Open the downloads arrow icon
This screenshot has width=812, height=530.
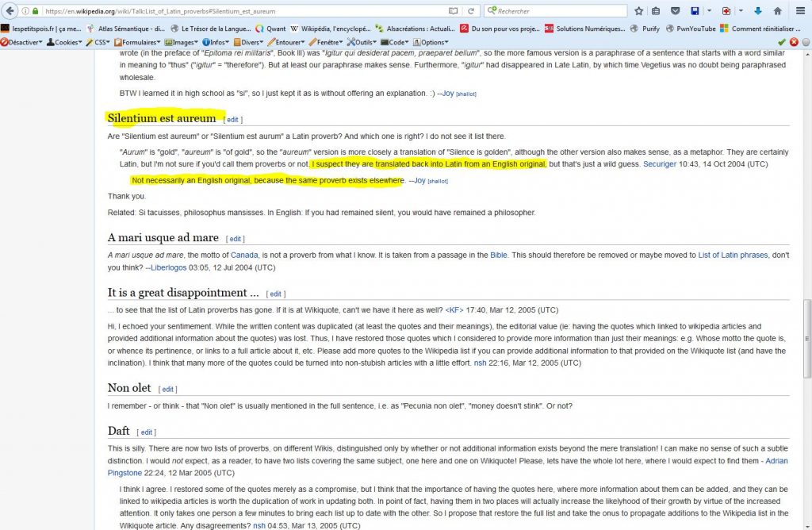click(757, 11)
